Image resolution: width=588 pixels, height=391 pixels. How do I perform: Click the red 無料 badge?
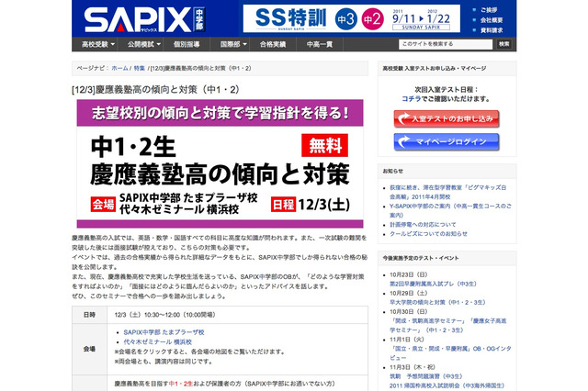[324, 145]
